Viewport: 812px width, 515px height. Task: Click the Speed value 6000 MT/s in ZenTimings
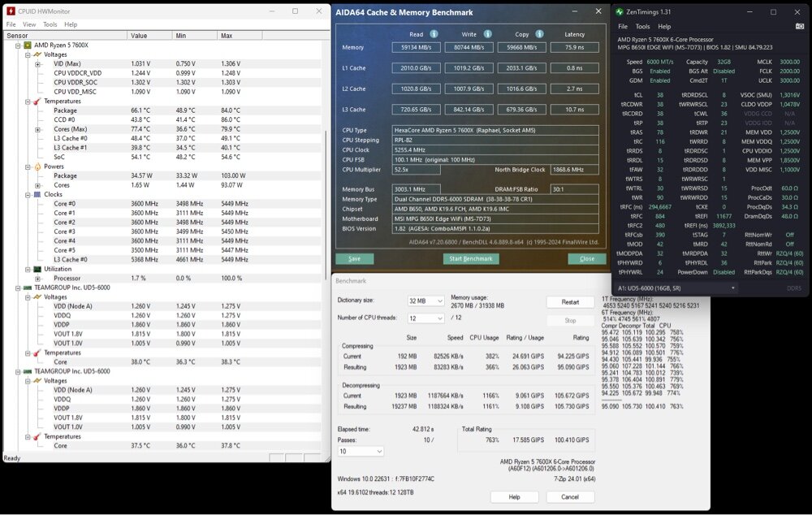coord(660,62)
